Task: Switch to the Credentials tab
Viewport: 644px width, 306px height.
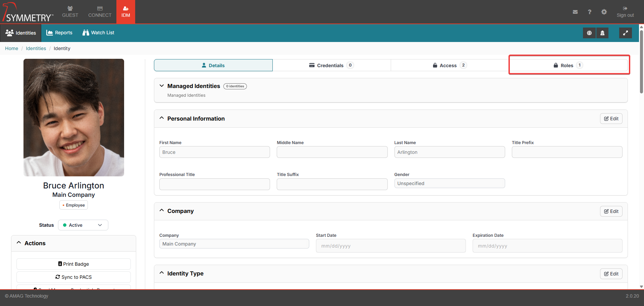Action: tap(331, 65)
